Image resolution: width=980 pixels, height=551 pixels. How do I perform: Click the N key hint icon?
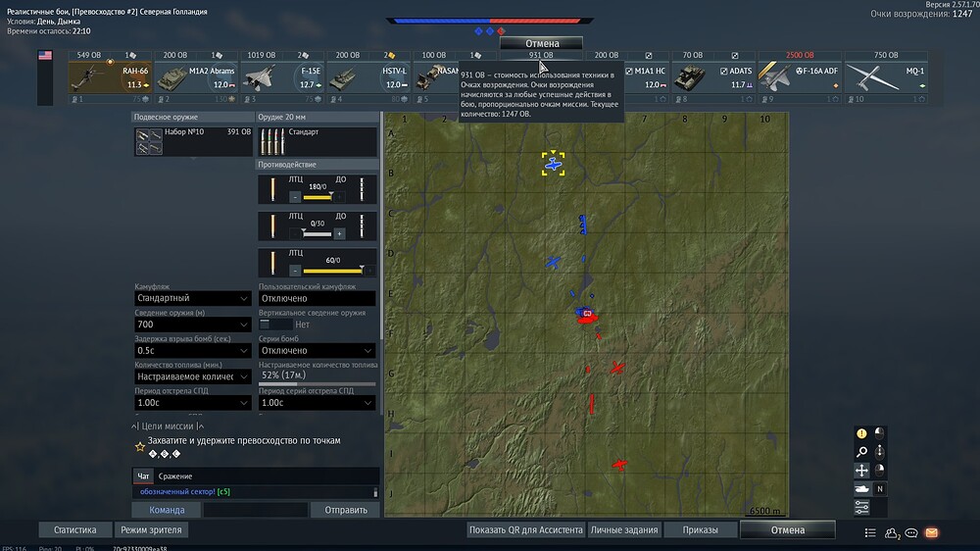click(x=879, y=489)
